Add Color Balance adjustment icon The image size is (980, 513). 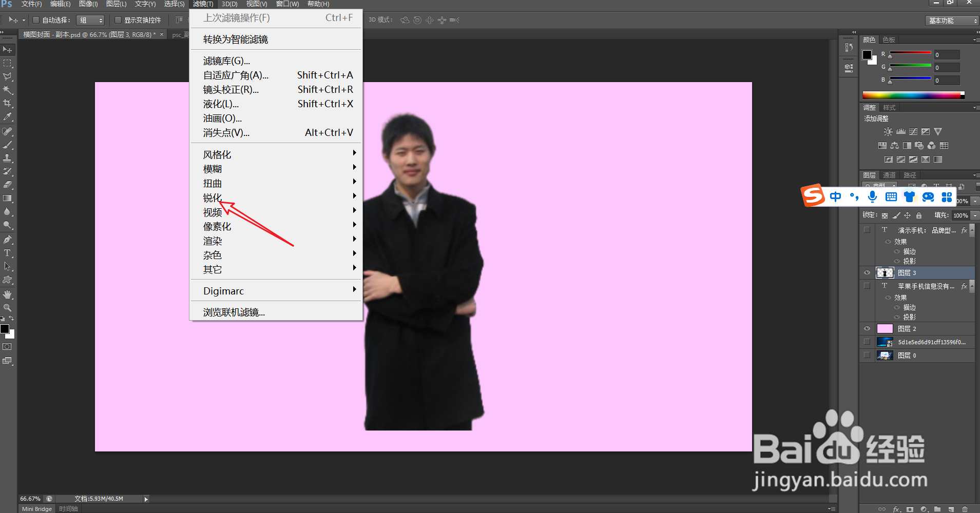895,146
